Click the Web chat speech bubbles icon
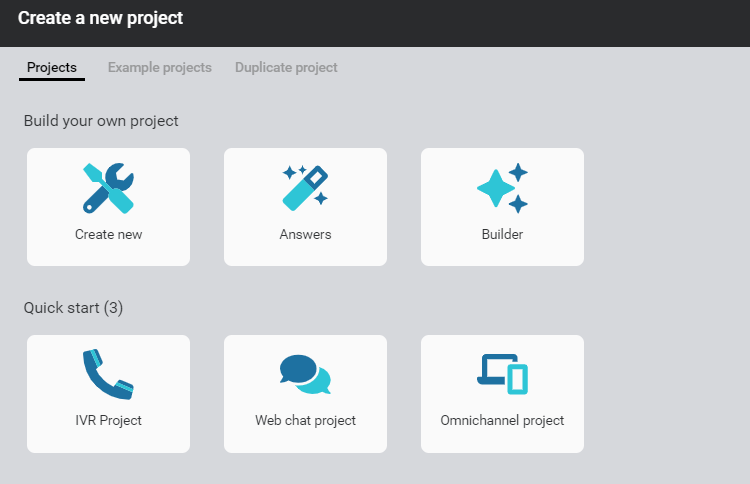The width and height of the screenshot is (750, 484). coord(305,374)
